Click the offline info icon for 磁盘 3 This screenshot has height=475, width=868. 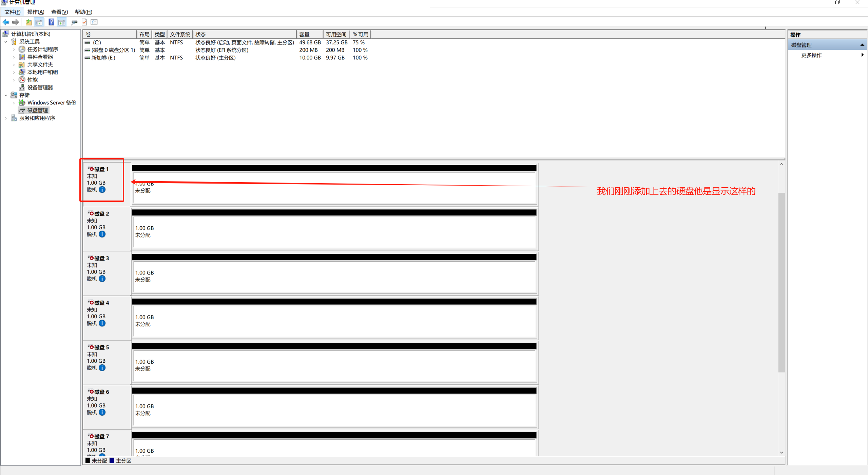coord(102,279)
